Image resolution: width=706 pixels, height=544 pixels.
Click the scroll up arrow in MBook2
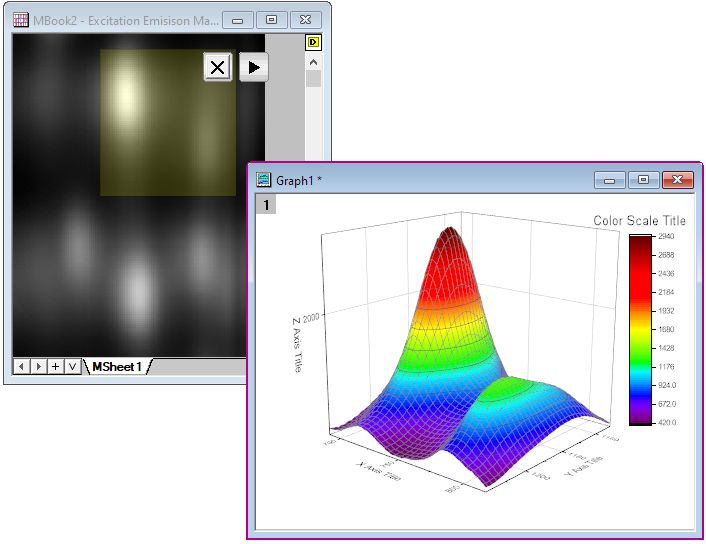click(x=313, y=61)
